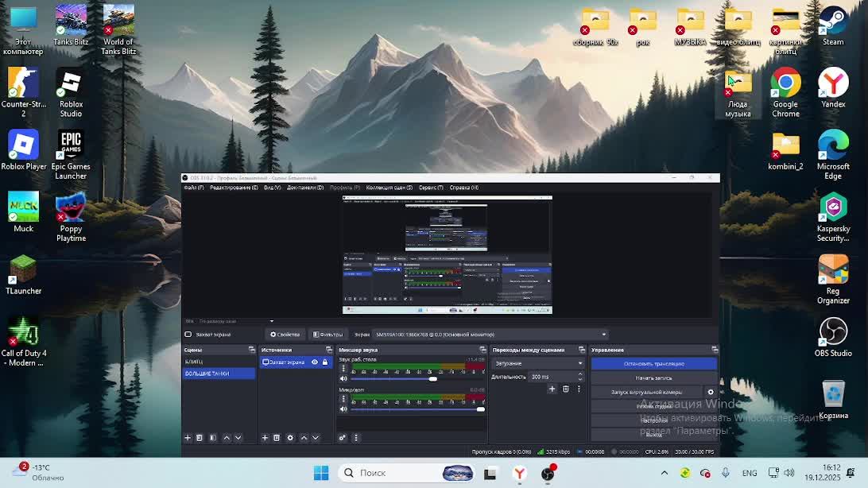This screenshot has width=868, height=488.
Task: Open the Сервис menu
Action: click(x=430, y=188)
